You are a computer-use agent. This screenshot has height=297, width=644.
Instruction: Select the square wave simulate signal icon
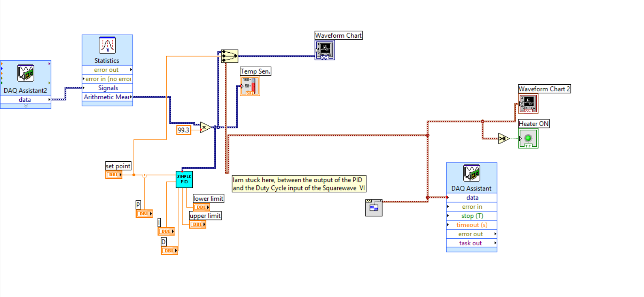coord(374,208)
